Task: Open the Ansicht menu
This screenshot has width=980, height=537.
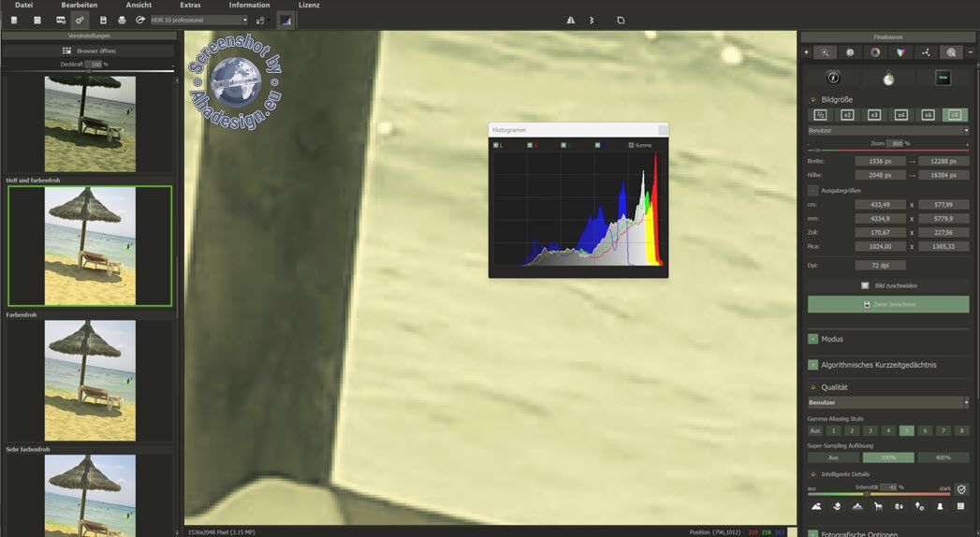Action: point(139,5)
